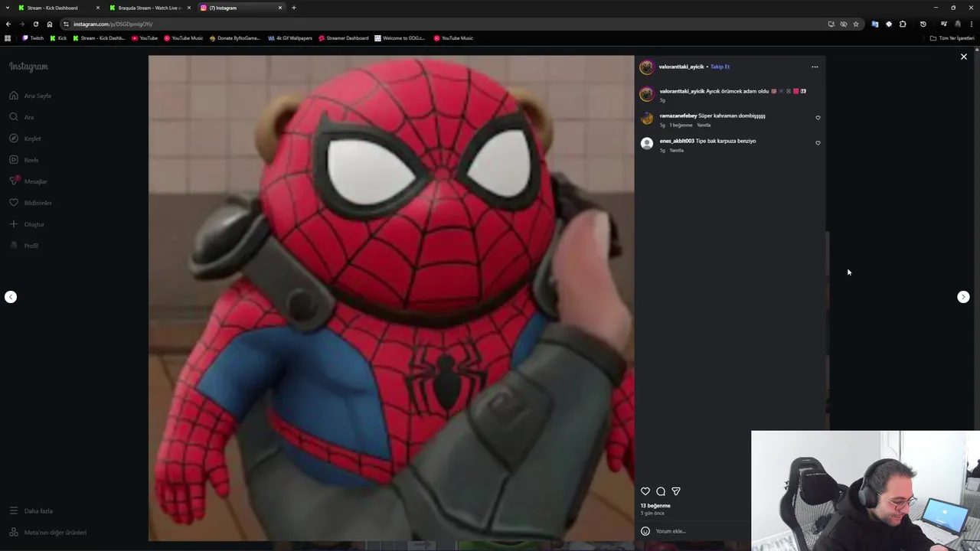The width and height of the screenshot is (980, 551).
Task: Open enes_akblt003's profile username
Action: 677,141
